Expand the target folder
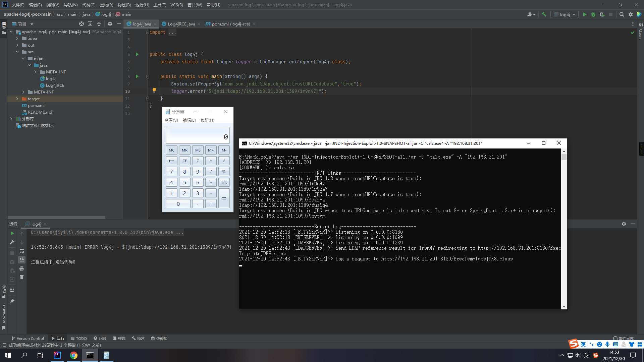 [x=17, y=99]
